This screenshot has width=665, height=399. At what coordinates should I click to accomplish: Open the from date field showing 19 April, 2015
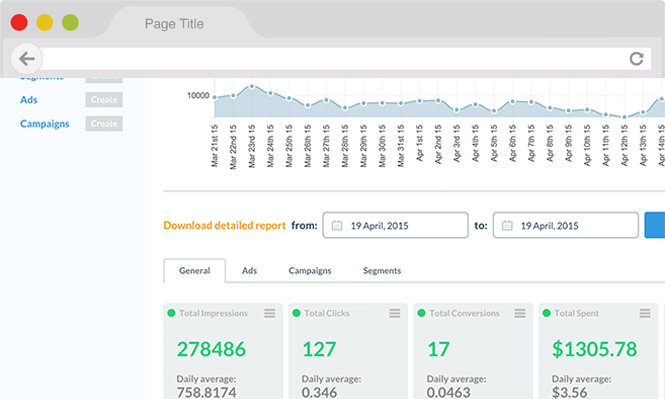click(395, 225)
